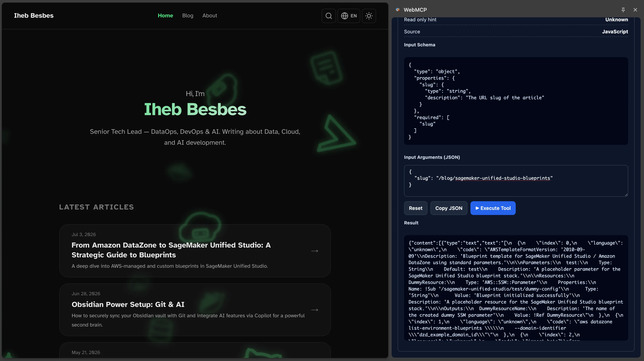Click the SageMaker article description text
Screen dimensions: 644x361
pos(170,266)
